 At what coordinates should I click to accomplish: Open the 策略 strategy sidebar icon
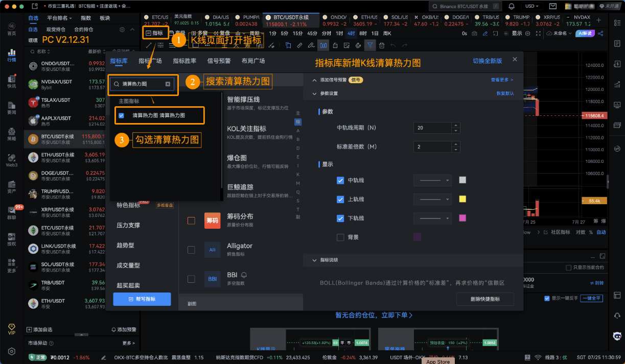pyautogui.click(x=11, y=134)
